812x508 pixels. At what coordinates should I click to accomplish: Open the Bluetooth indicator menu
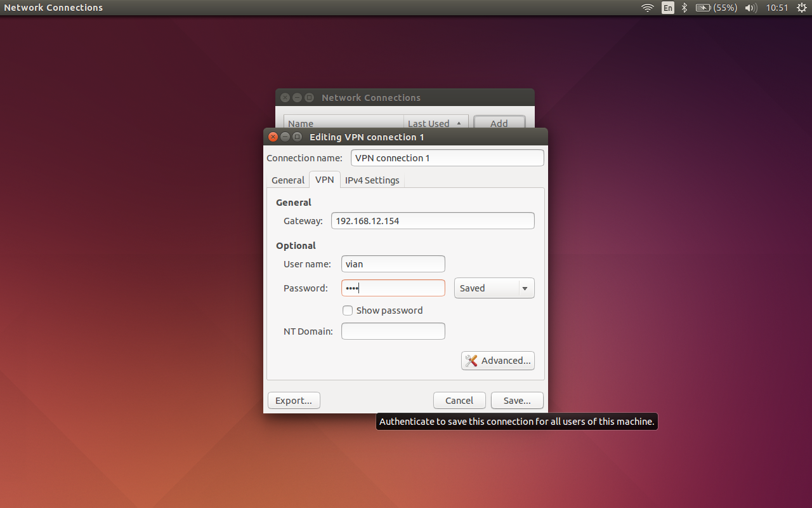point(684,8)
